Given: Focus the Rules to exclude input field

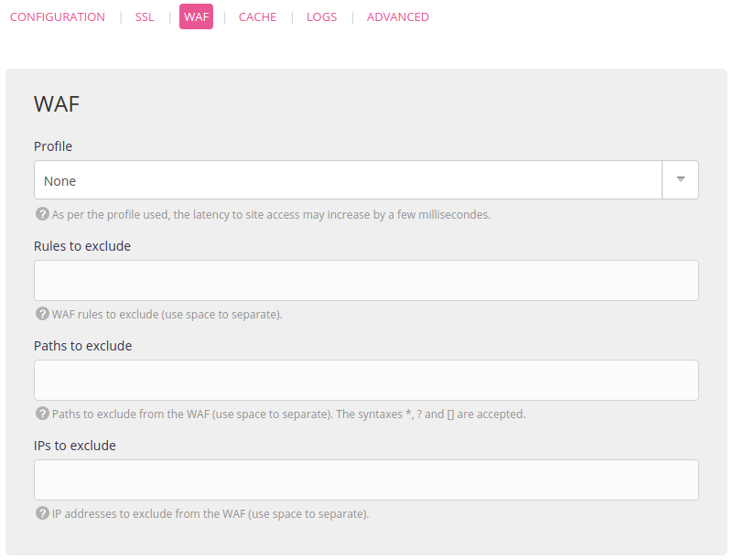Looking at the screenshot, I should tap(366, 280).
